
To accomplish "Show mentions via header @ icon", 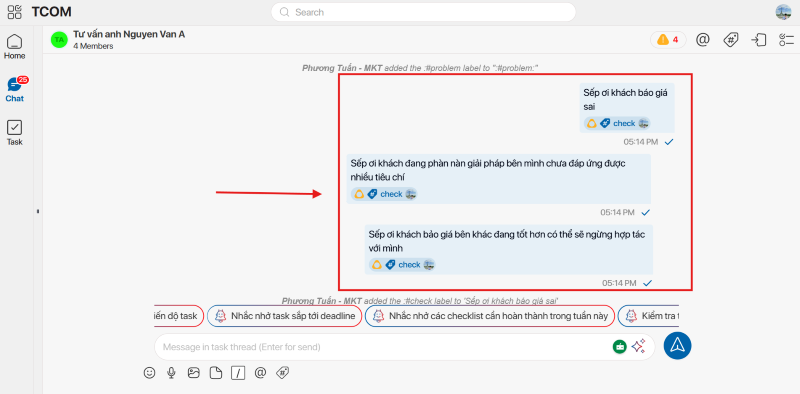I will [703, 39].
